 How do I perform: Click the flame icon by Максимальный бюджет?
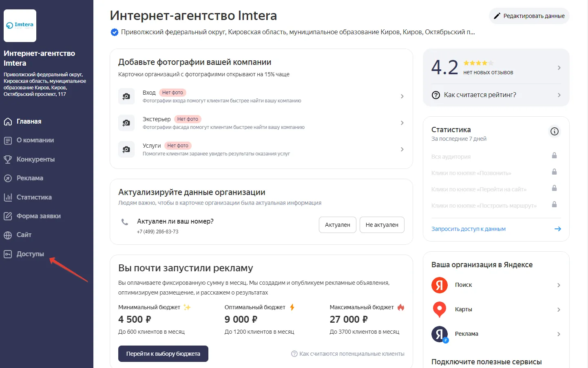click(401, 307)
